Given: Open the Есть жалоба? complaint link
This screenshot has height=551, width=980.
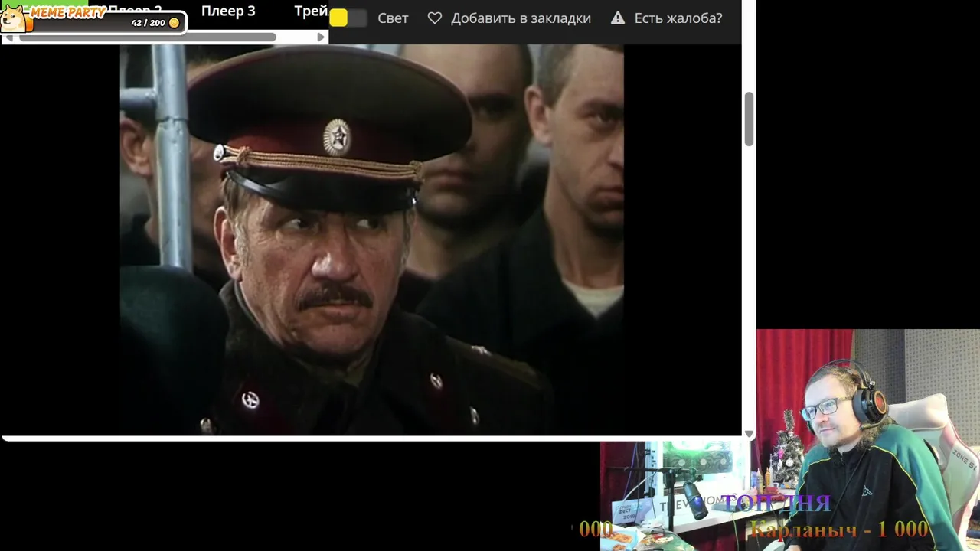Looking at the screenshot, I should [x=678, y=18].
